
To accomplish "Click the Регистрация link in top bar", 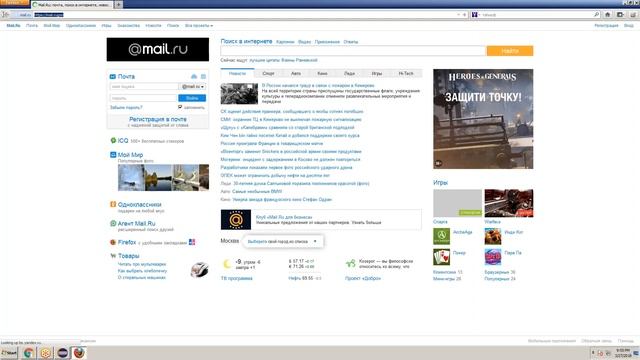I will (606, 26).
